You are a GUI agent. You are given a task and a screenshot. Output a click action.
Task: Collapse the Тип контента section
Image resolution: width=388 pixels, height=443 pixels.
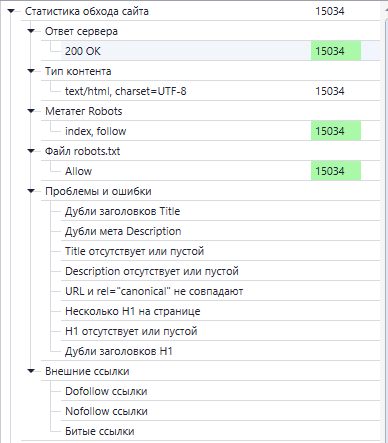[x=31, y=71]
